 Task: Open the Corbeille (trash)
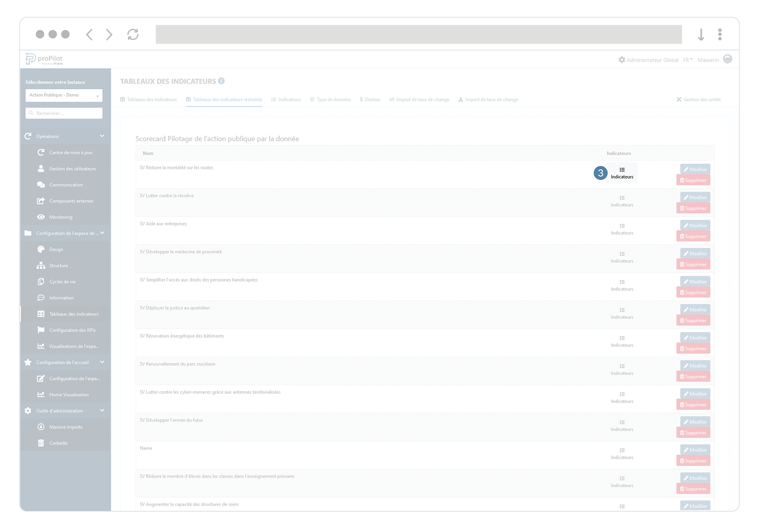pos(58,443)
